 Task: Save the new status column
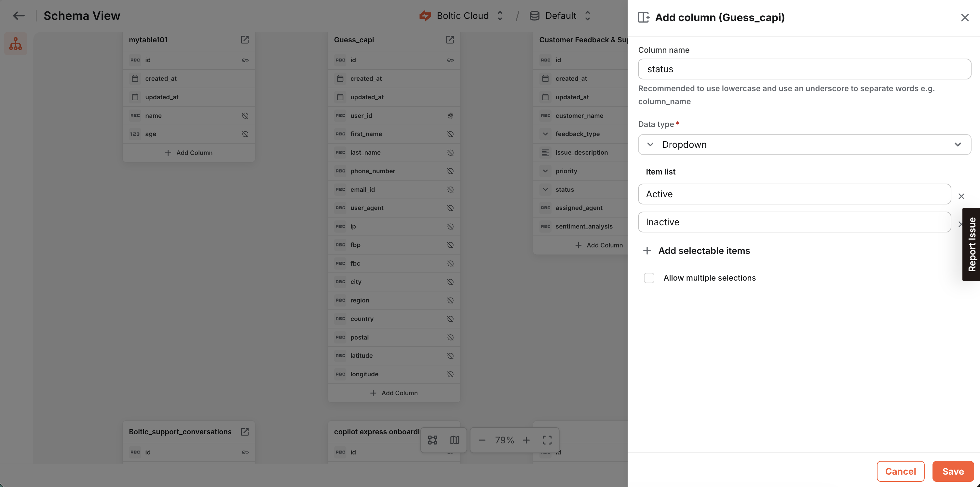(953, 471)
